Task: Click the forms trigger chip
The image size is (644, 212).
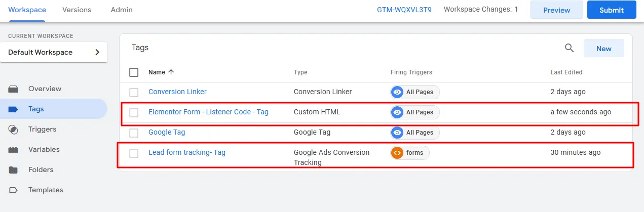Action: coord(410,153)
